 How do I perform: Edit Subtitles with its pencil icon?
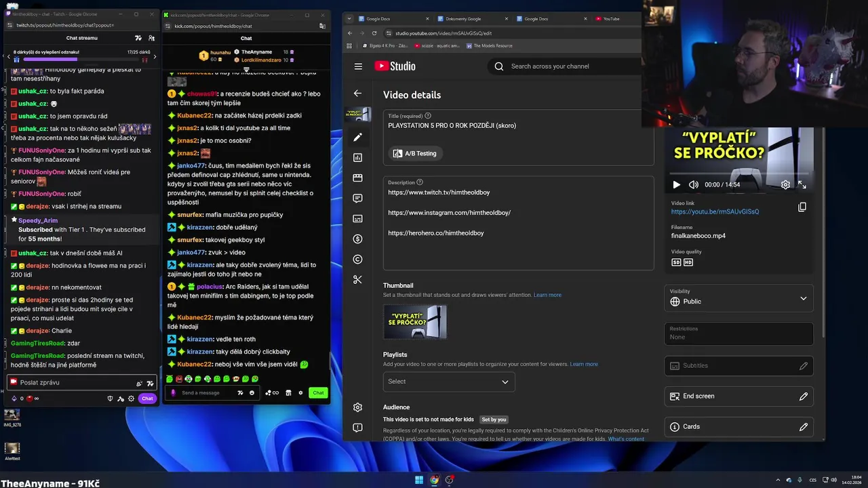(804, 365)
